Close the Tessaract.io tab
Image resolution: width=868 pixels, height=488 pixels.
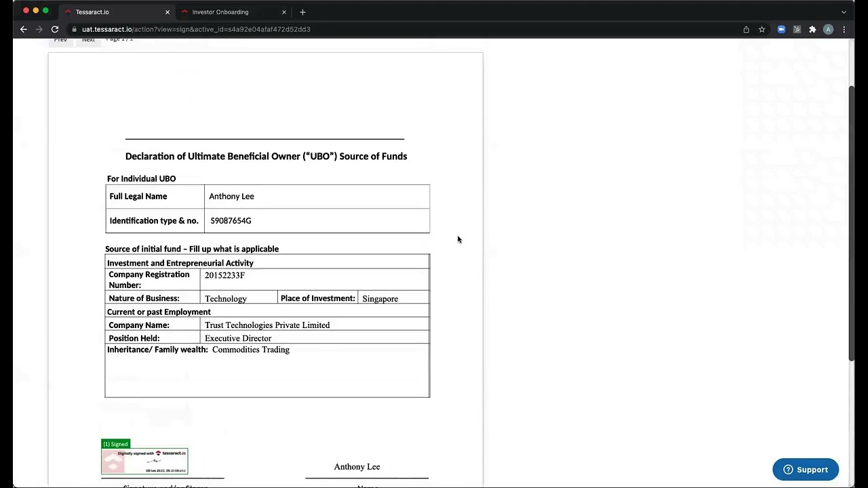167,12
